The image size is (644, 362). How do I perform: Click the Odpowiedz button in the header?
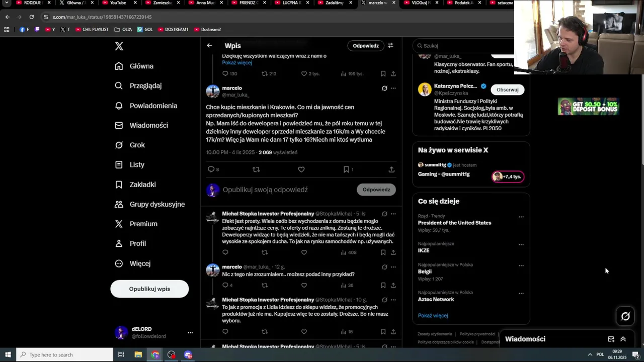[x=366, y=46]
